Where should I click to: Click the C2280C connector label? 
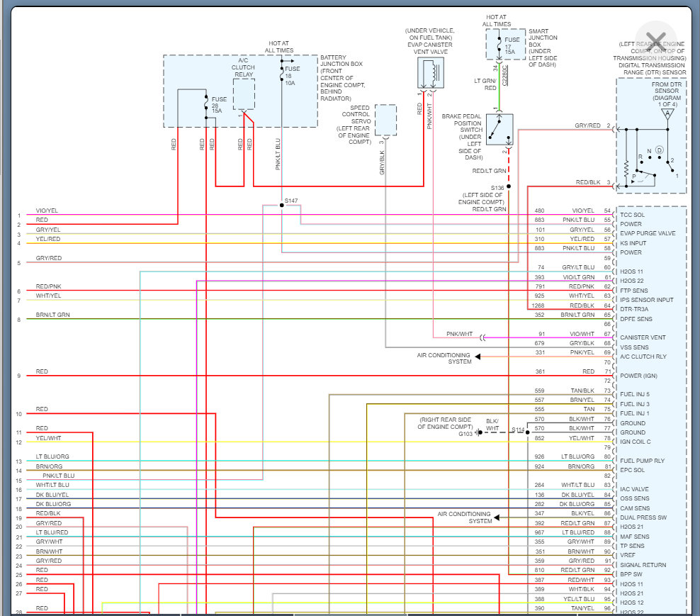tap(505, 76)
